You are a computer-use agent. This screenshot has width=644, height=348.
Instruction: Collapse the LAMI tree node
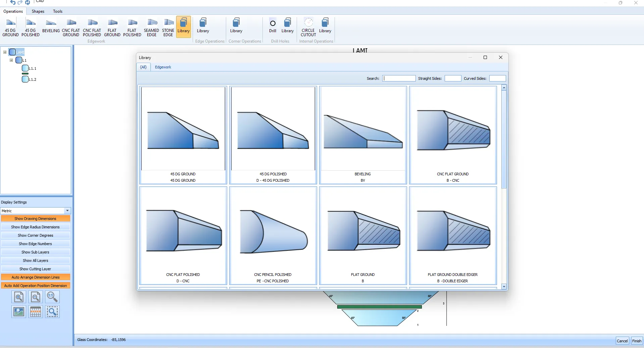pyautogui.click(x=5, y=52)
